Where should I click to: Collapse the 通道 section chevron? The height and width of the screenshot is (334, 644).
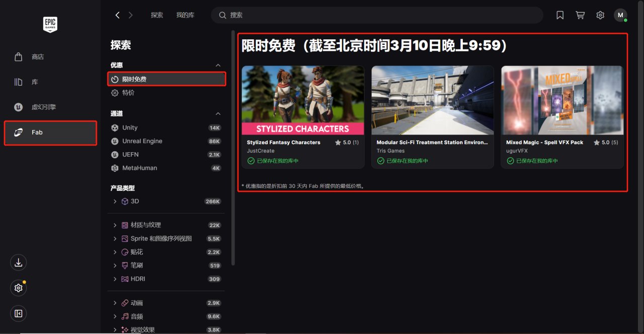pos(218,114)
